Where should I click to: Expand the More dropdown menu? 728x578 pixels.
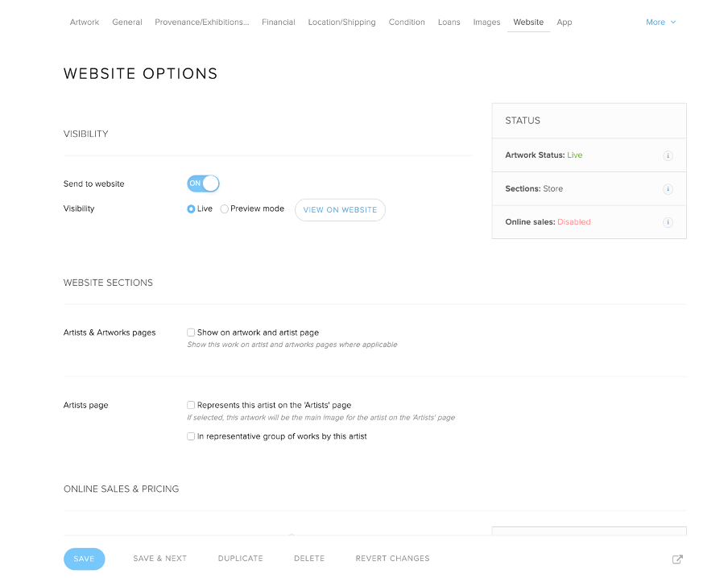coord(660,22)
